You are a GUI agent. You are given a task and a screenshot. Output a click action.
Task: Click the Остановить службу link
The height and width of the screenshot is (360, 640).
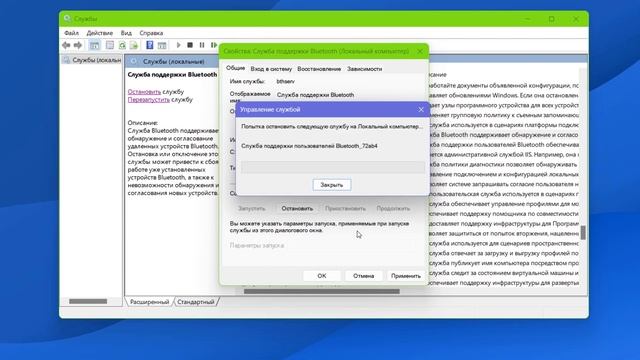144,92
